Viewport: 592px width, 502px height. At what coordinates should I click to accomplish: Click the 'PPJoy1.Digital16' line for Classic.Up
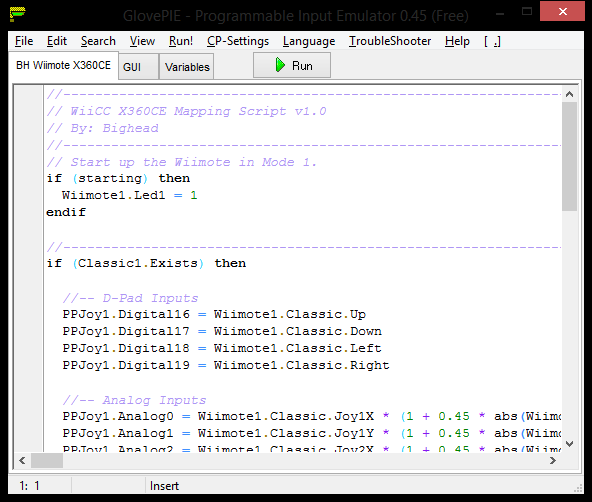(214, 314)
